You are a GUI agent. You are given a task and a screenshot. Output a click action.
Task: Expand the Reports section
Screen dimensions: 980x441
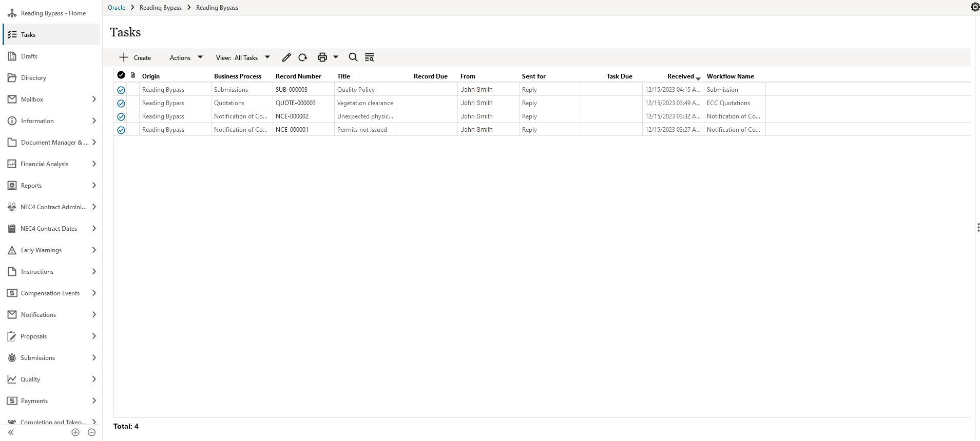pos(94,186)
